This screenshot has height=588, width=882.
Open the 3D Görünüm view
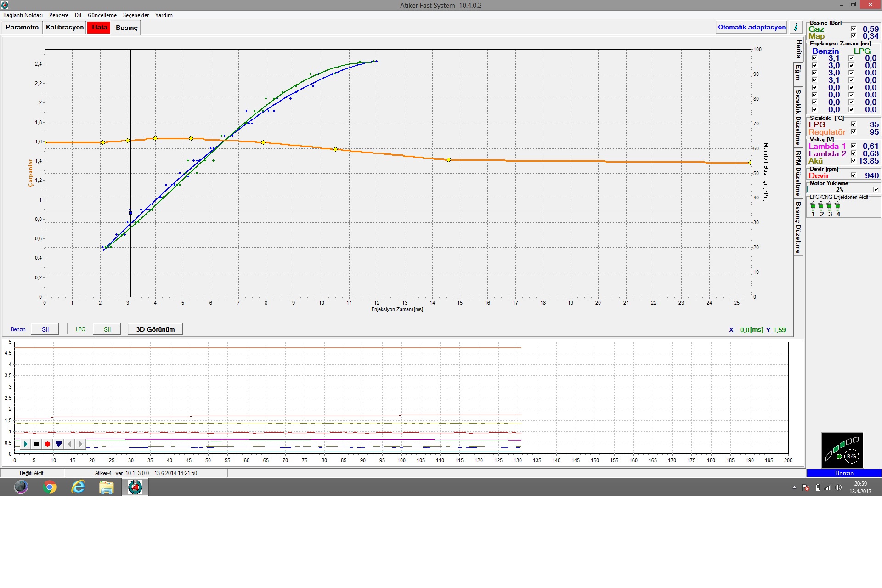(155, 329)
